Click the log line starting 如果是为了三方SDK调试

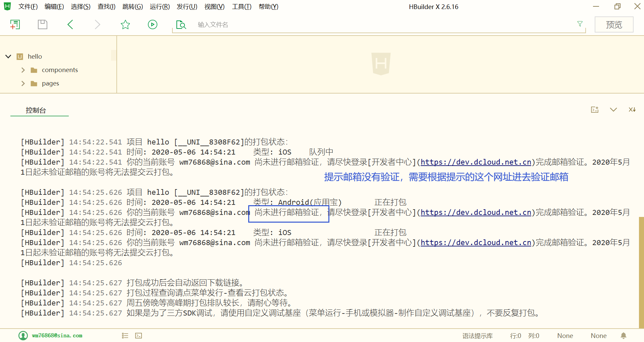coord(333,313)
